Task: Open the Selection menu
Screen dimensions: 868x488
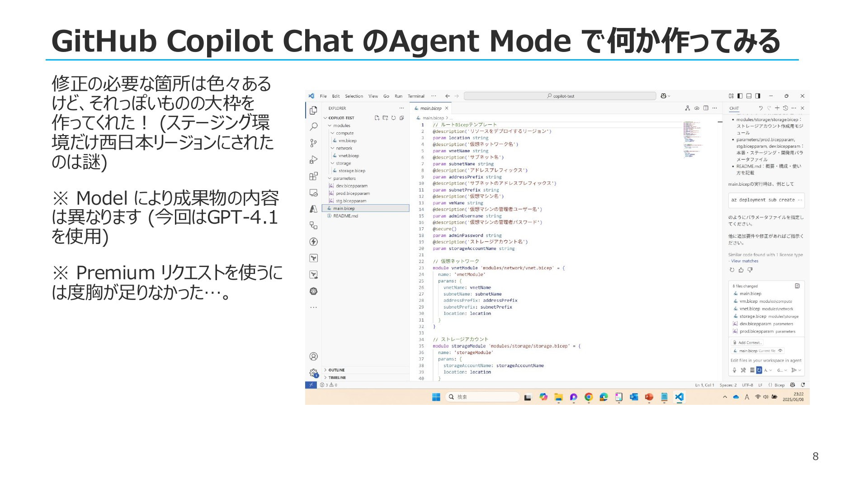Action: tap(354, 96)
